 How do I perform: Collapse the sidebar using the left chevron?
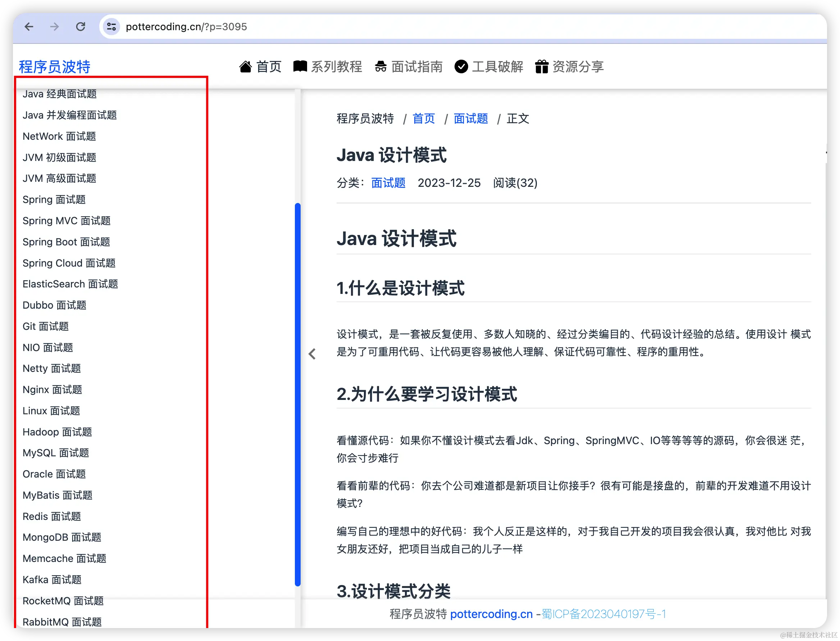coord(313,354)
